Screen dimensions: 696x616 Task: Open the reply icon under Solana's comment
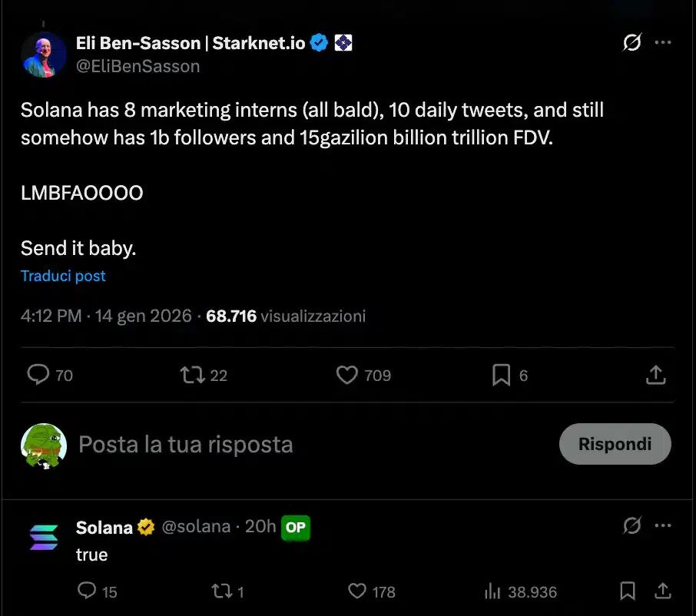point(87,591)
